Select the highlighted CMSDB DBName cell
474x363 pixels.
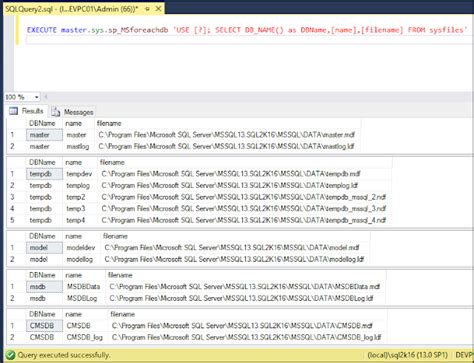click(44, 326)
